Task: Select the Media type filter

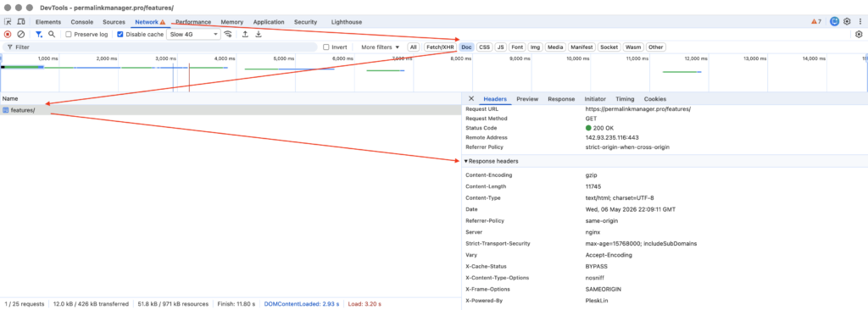Action: (554, 47)
